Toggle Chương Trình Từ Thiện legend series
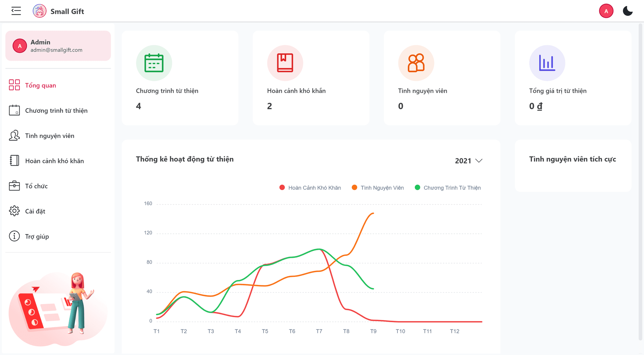The image size is (644, 355). tap(448, 188)
